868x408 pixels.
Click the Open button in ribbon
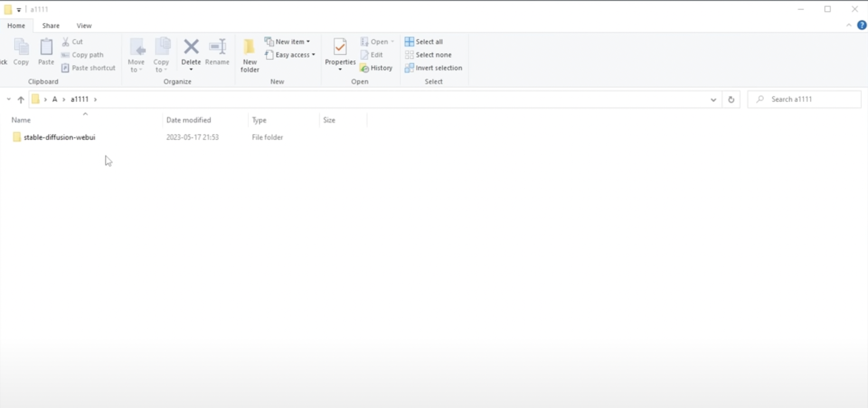pyautogui.click(x=374, y=42)
